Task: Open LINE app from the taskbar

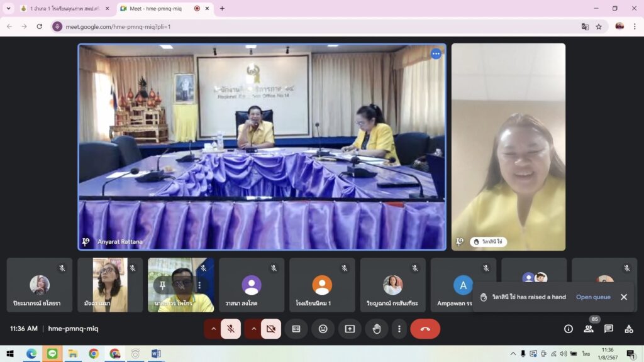Action: [52, 354]
